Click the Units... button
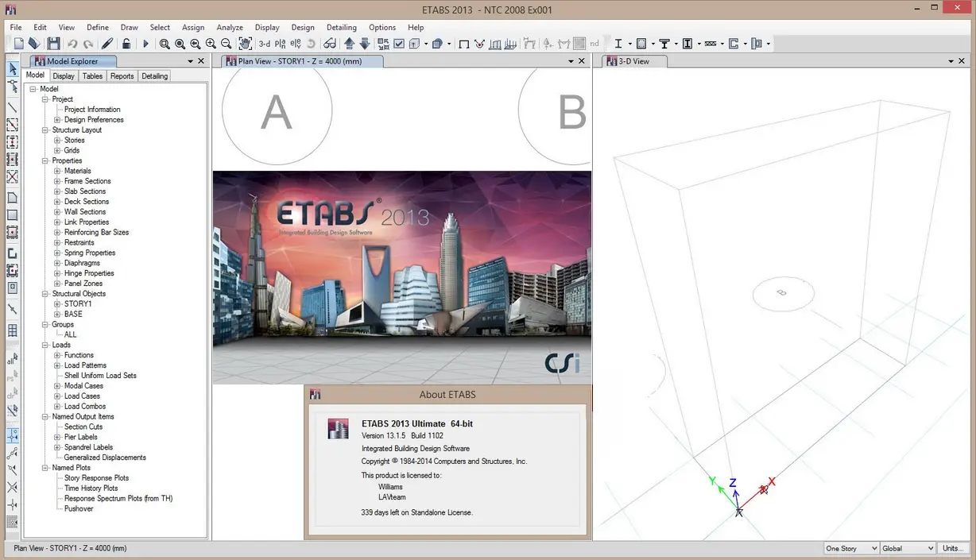The height and width of the screenshot is (560, 976). pyautogui.click(x=954, y=548)
